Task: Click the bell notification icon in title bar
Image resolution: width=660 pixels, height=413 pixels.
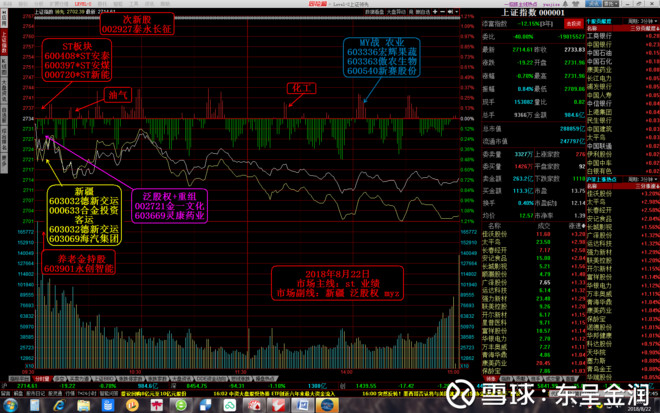Action: pos(565,3)
